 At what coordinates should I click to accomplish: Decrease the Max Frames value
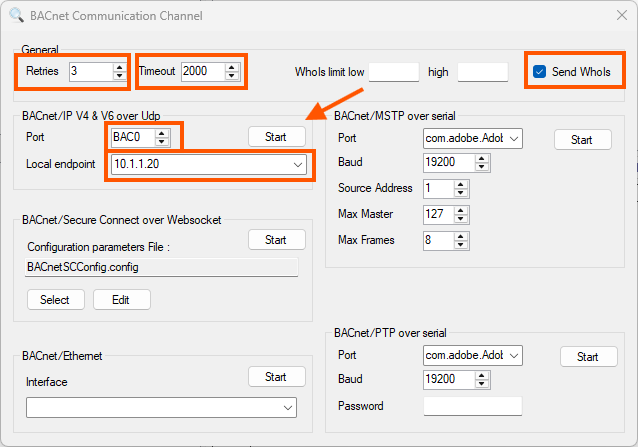461,245
